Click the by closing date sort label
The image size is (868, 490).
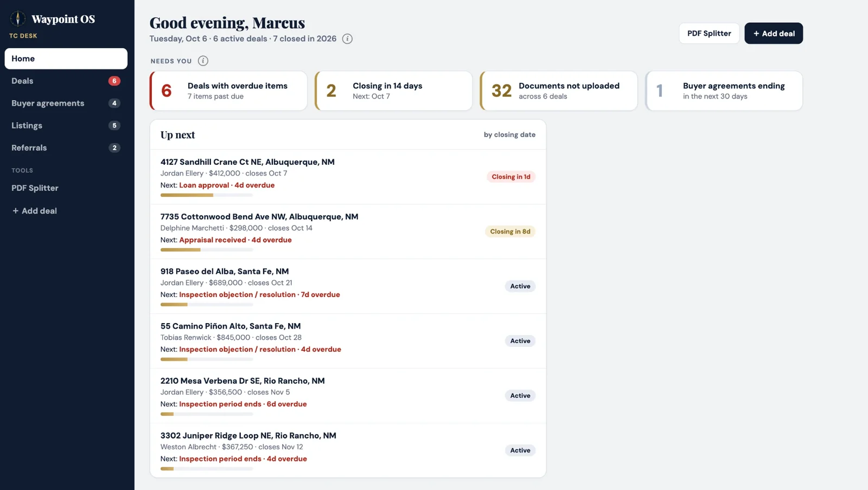tap(509, 134)
